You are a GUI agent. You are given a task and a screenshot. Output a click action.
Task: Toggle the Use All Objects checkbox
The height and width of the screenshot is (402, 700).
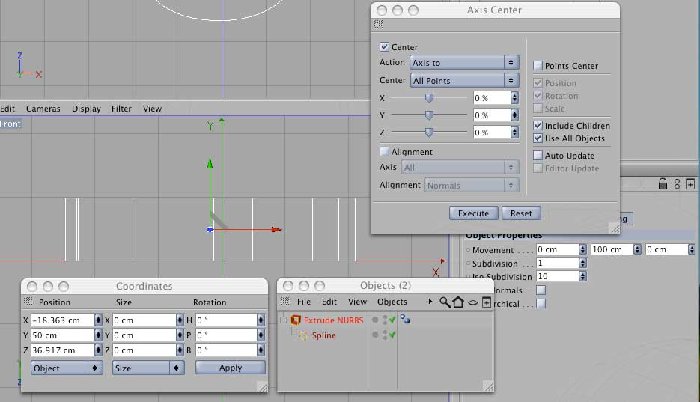(x=538, y=138)
